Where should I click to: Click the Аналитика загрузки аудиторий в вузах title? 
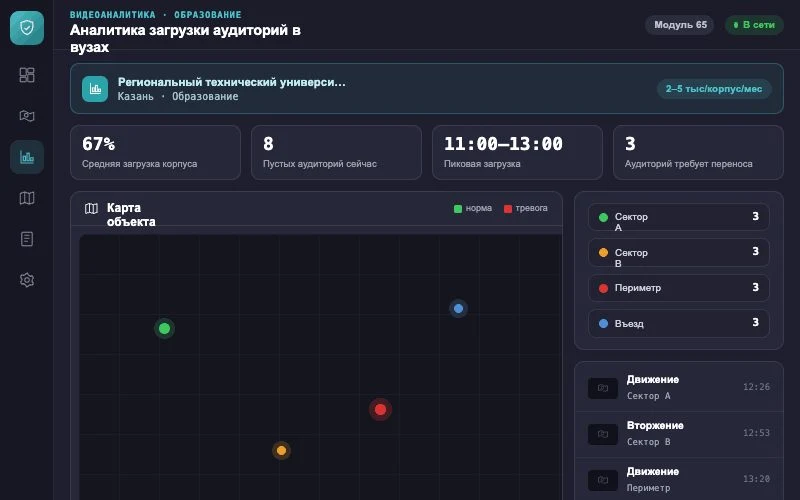[x=185, y=39]
